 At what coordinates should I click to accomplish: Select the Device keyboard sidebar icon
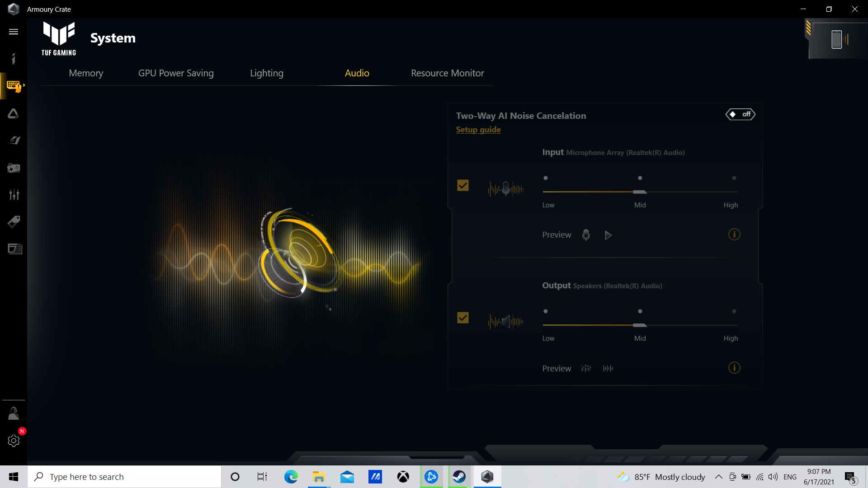(x=14, y=86)
